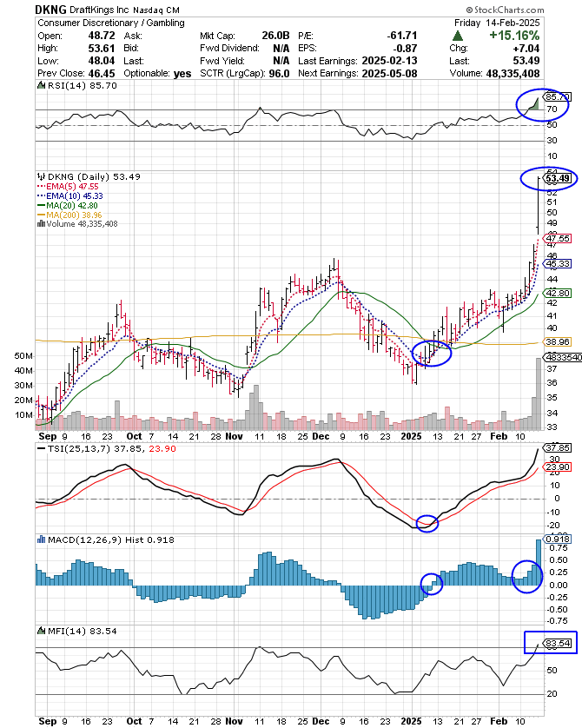Image resolution: width=582 pixels, height=728 pixels.
Task: Click the green up-triangle change indicator
Action: click(457, 36)
